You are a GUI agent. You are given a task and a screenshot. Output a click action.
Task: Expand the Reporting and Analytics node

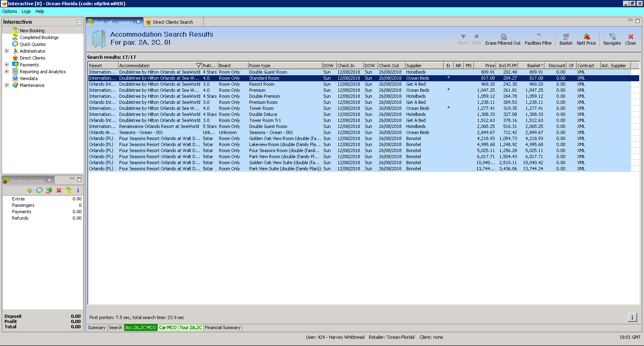pos(6,72)
